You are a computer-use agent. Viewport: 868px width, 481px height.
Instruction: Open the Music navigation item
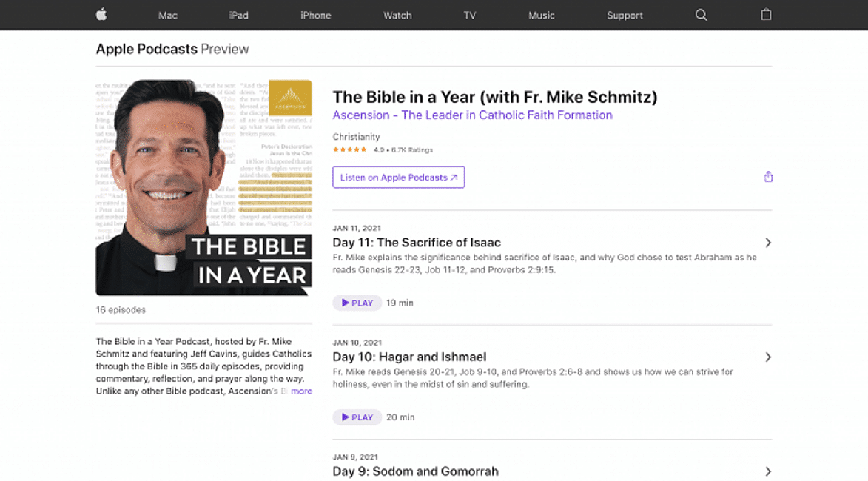click(x=541, y=15)
